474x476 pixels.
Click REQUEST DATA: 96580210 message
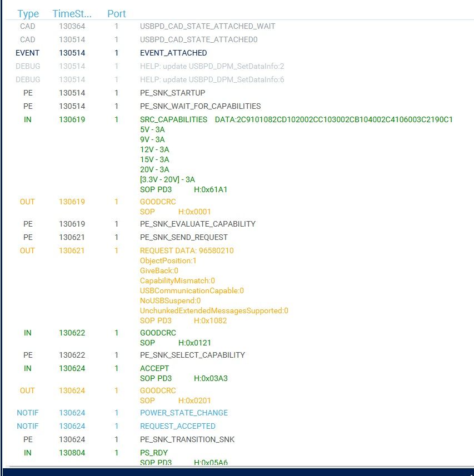pos(187,250)
